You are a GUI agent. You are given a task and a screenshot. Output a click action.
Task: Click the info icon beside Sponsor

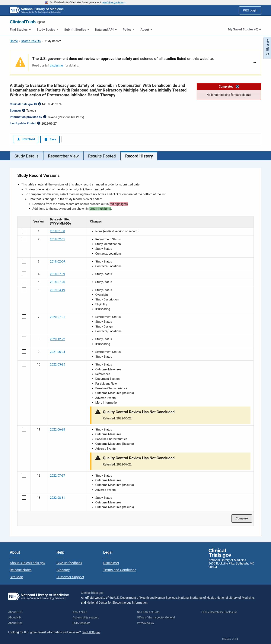click(24, 110)
